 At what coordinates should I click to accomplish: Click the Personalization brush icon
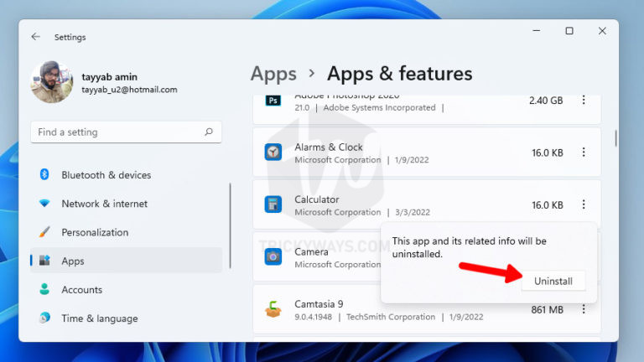coord(44,232)
